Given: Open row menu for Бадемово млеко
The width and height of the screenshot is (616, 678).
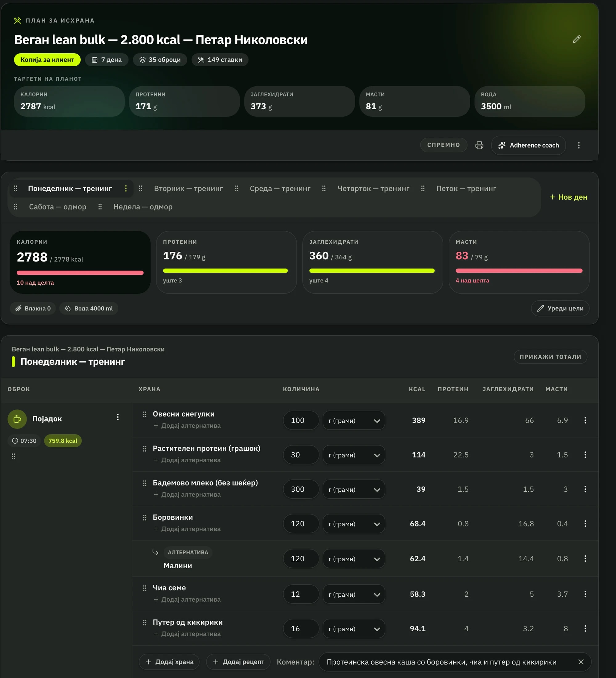Looking at the screenshot, I should [x=585, y=489].
